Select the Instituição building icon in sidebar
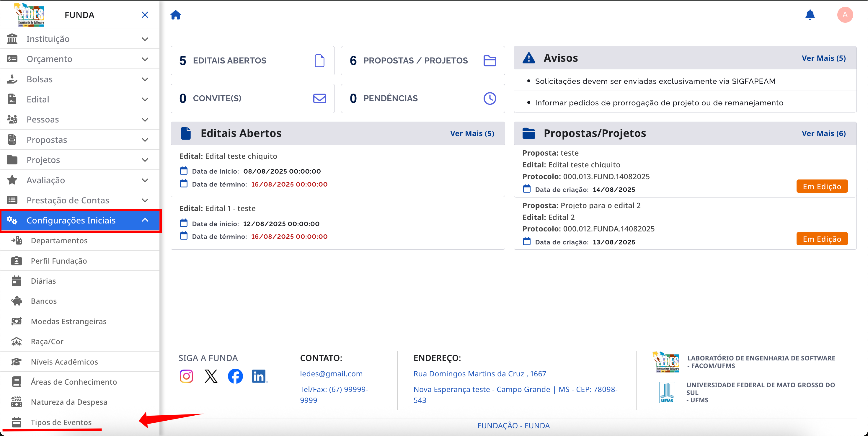The height and width of the screenshot is (436, 868). coord(12,38)
